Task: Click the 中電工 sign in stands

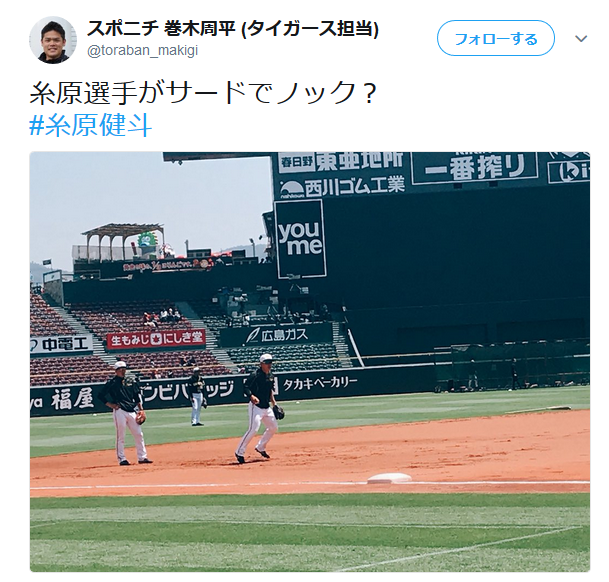Action: [61, 344]
